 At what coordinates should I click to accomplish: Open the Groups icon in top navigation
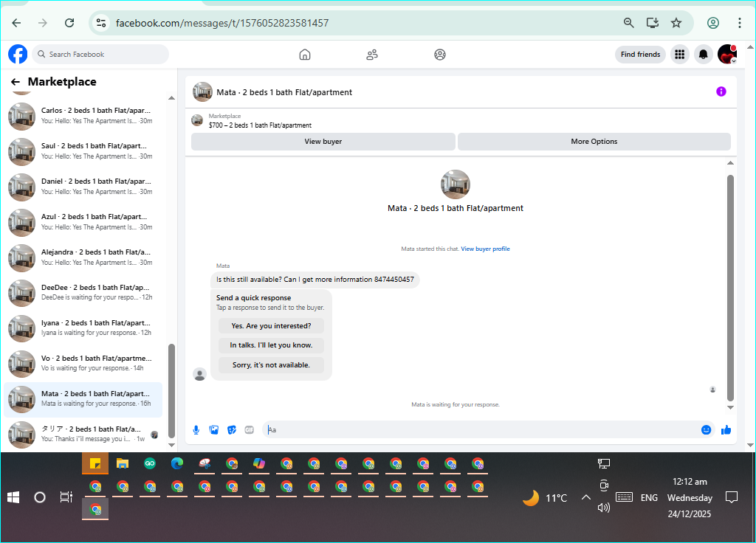pos(440,55)
